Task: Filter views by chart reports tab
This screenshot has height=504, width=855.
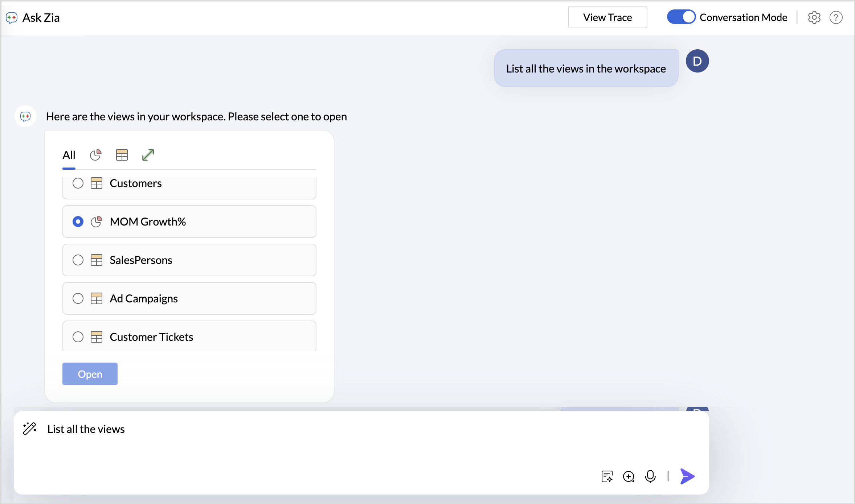Action: click(96, 155)
